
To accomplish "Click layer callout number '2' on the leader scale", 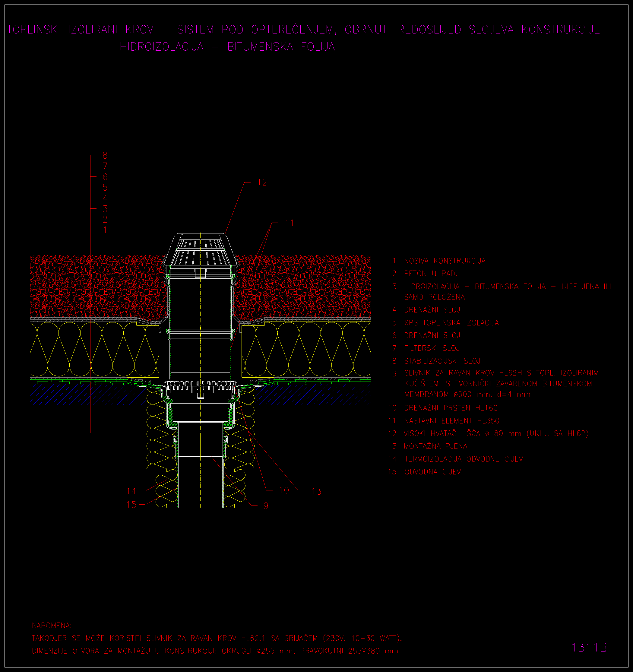I will (105, 219).
